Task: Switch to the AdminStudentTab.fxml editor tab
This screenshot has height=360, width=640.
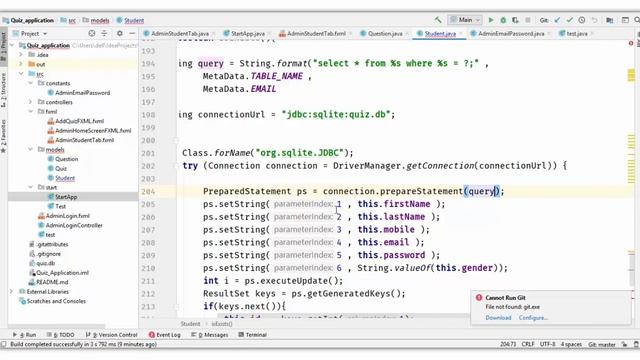Action: (x=316, y=33)
